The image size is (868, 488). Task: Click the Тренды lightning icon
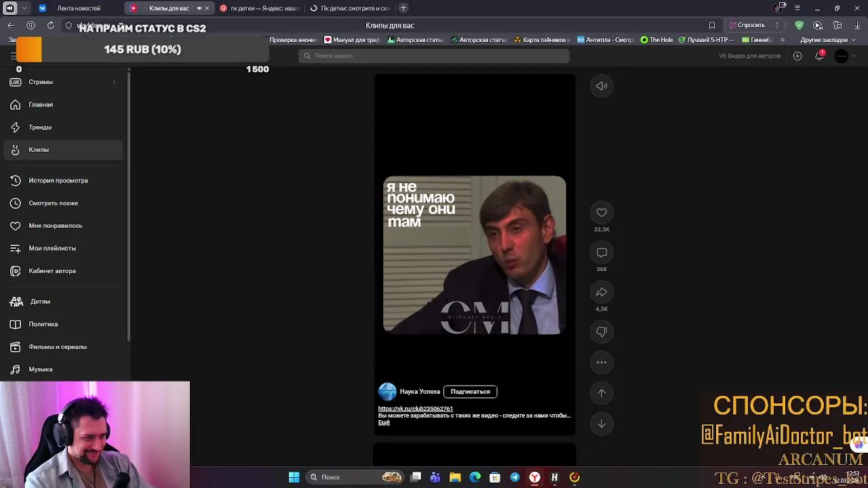15,127
